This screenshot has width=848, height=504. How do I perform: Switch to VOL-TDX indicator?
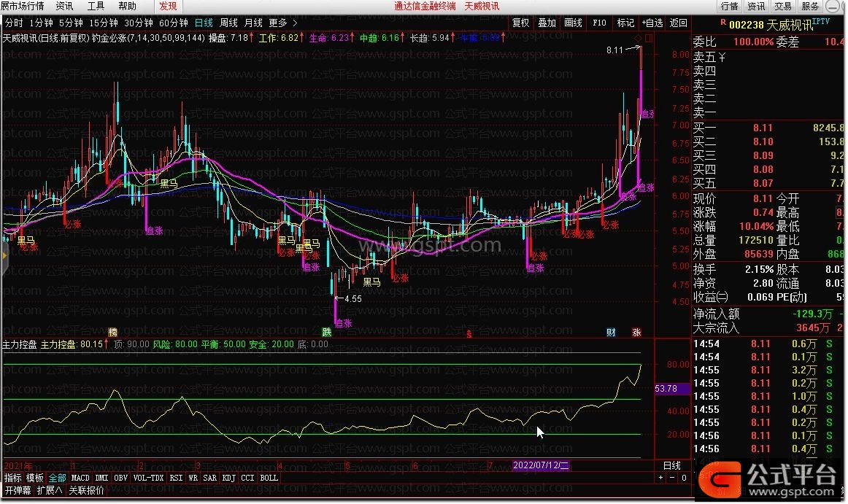(x=148, y=478)
